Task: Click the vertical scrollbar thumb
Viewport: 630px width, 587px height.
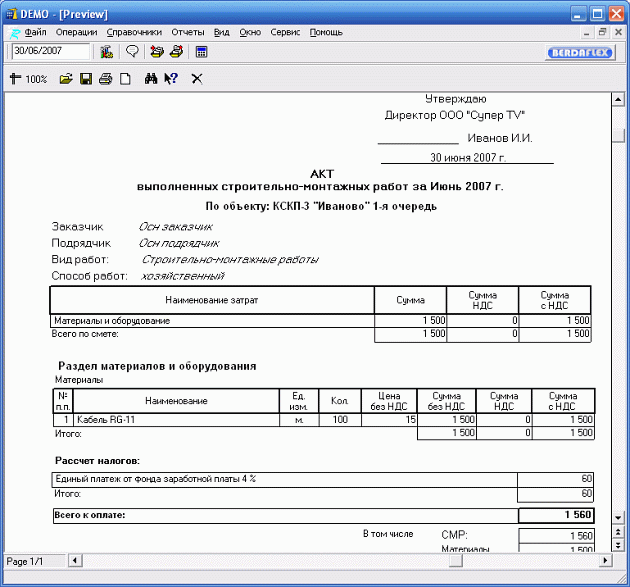Action: pyautogui.click(x=618, y=135)
